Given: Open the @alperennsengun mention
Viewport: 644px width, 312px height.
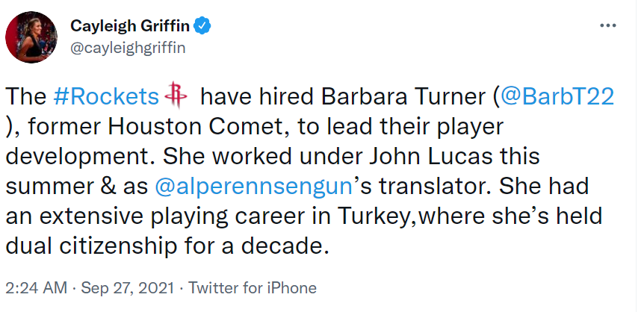Looking at the screenshot, I should tap(254, 187).
